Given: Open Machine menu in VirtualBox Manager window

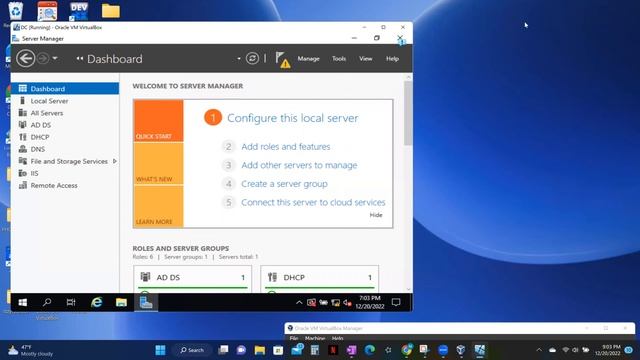Looking at the screenshot, I should point(315,338).
